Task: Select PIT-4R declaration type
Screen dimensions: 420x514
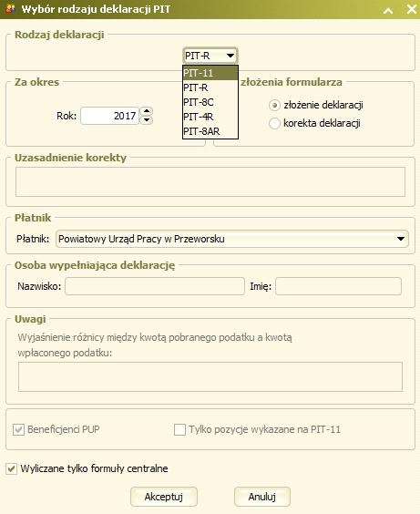Action: click(x=210, y=117)
